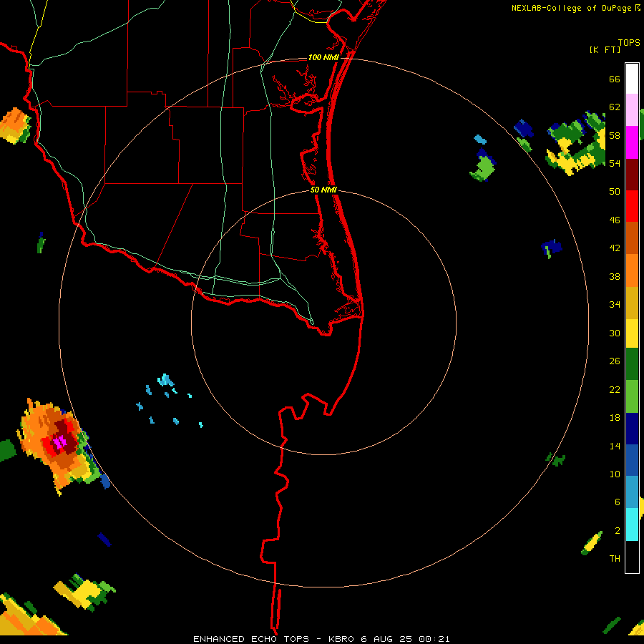Image resolution: width=644 pixels, height=644 pixels.
Task: Click the 50 NMI range ring label
Action: pyautogui.click(x=323, y=190)
